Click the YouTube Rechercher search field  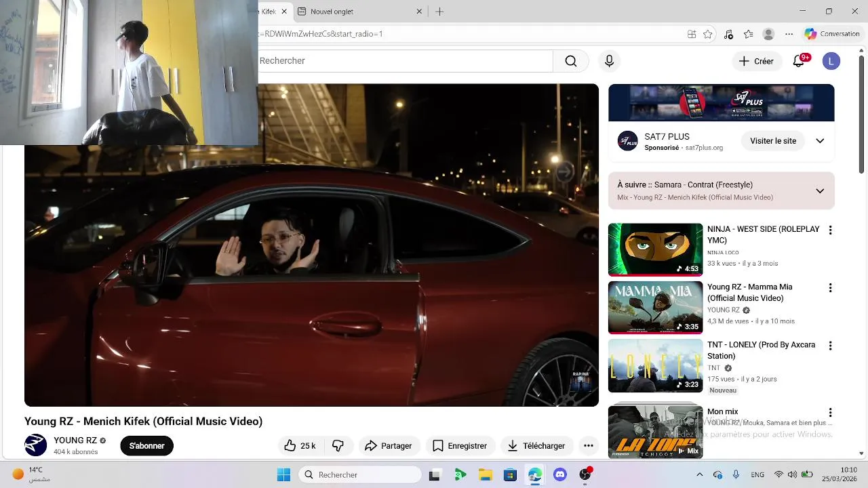point(405,61)
